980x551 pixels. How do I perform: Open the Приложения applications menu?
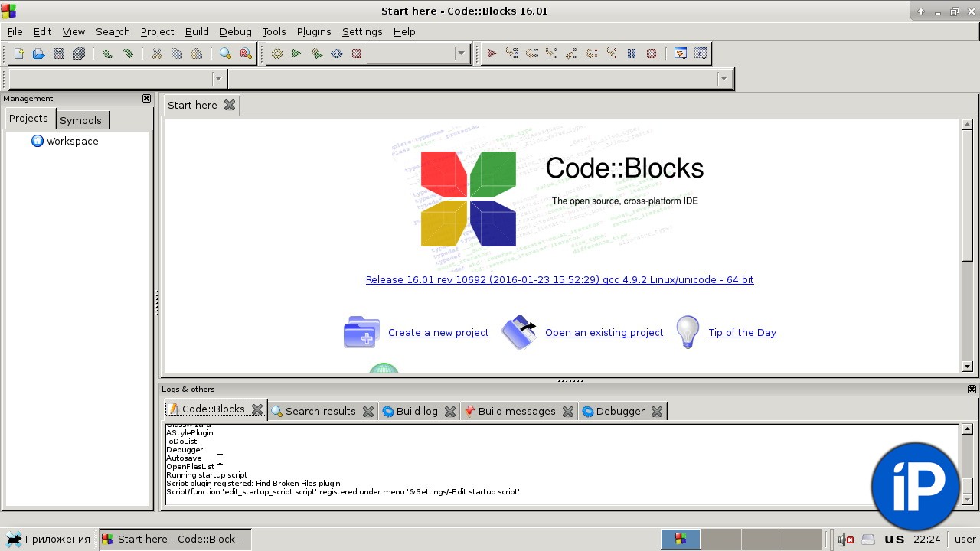pyautogui.click(x=48, y=539)
